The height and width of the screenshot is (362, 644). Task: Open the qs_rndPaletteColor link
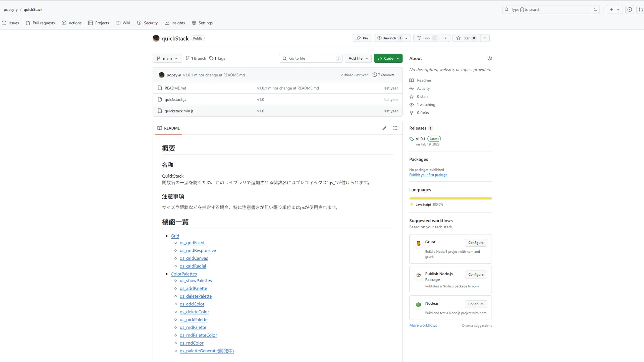point(198,335)
